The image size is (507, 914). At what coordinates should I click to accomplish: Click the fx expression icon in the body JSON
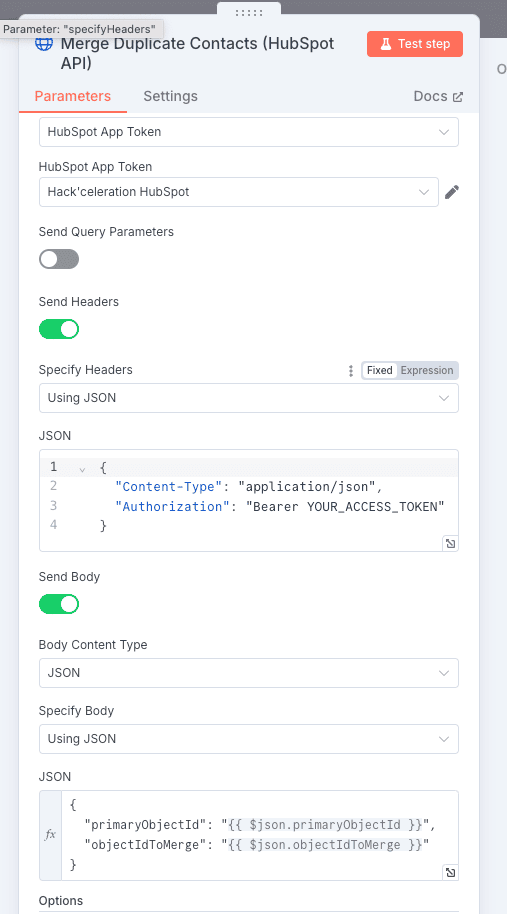50,835
